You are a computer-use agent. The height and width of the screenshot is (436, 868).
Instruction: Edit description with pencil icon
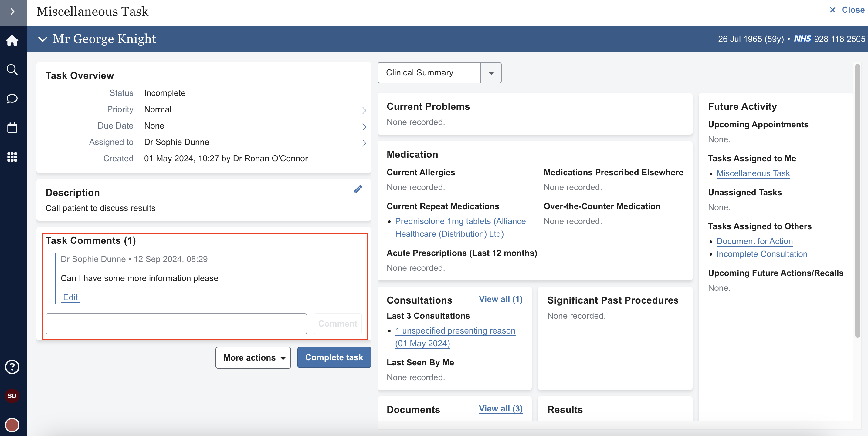click(x=358, y=189)
